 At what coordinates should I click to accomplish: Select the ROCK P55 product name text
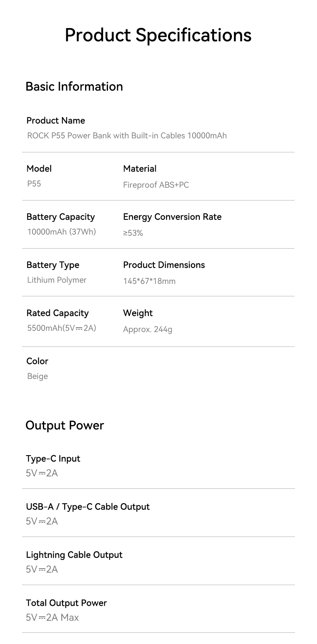click(x=127, y=136)
